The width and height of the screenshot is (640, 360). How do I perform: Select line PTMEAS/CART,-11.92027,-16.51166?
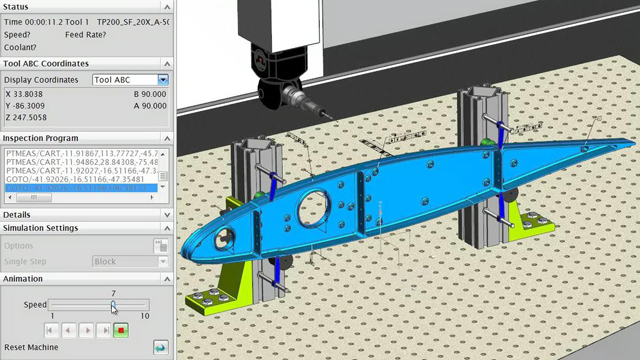coord(81,171)
